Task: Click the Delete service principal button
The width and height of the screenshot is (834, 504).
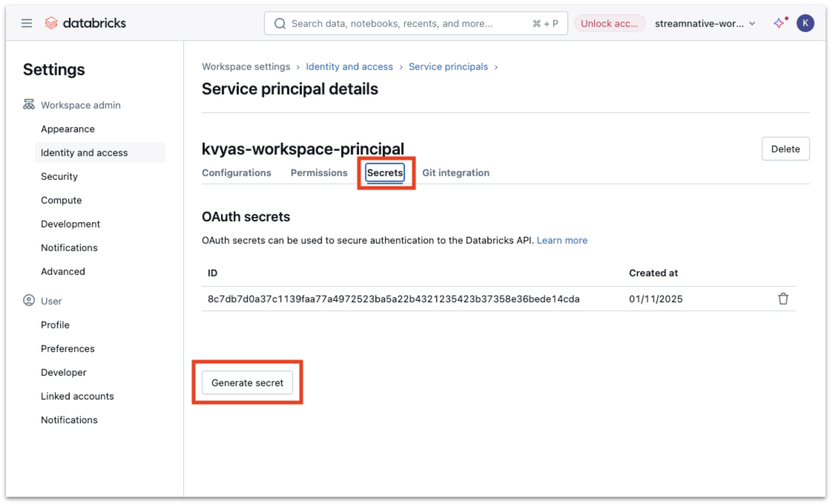Action: pyautogui.click(x=785, y=149)
